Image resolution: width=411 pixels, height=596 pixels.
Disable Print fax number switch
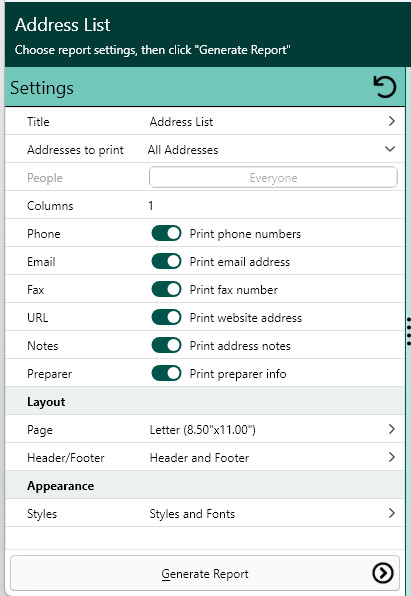point(166,289)
